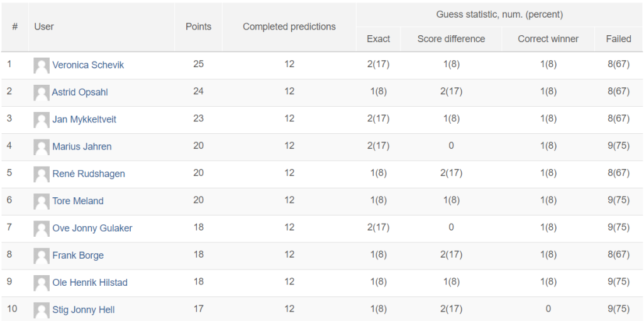
Task: Click Veronica Schevik's avatar icon
Action: coord(42,66)
